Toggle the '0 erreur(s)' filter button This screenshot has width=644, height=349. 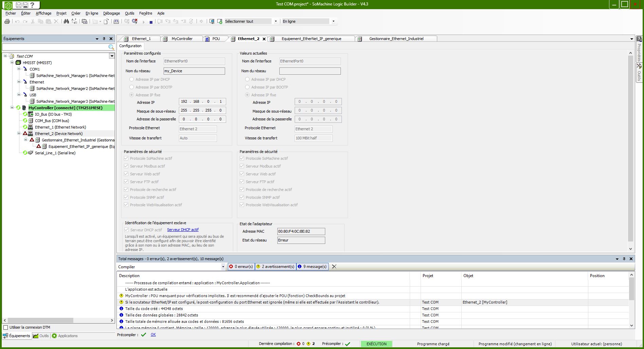[241, 267]
